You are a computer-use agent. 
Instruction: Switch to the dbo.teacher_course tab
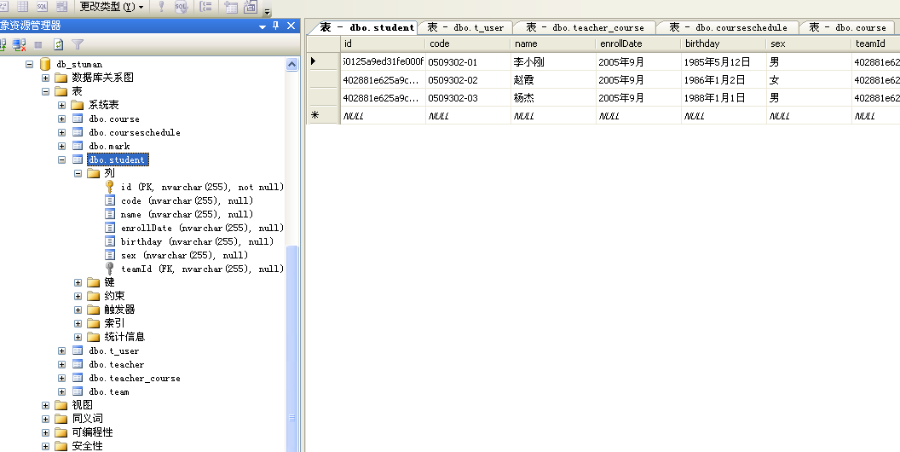click(584, 27)
